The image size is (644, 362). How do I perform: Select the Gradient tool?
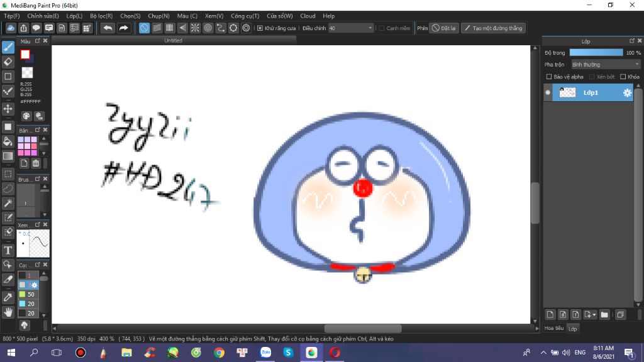tap(8, 156)
